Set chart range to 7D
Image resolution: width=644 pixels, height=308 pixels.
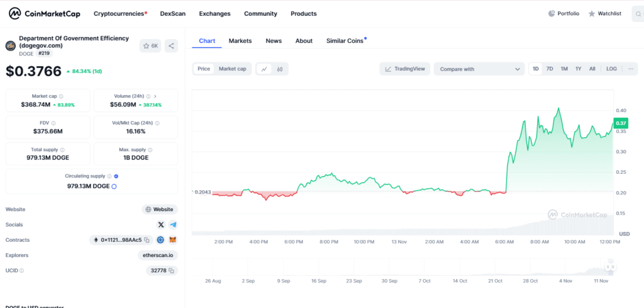[550, 69]
